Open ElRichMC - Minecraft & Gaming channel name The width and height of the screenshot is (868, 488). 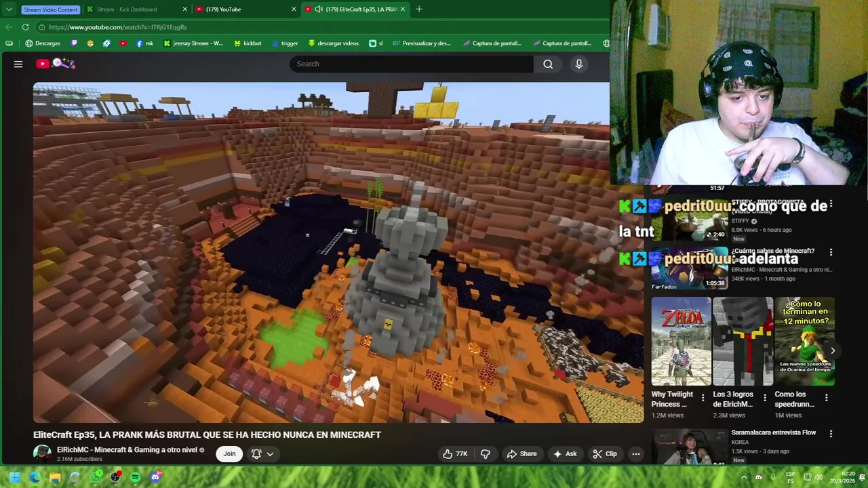(127, 449)
